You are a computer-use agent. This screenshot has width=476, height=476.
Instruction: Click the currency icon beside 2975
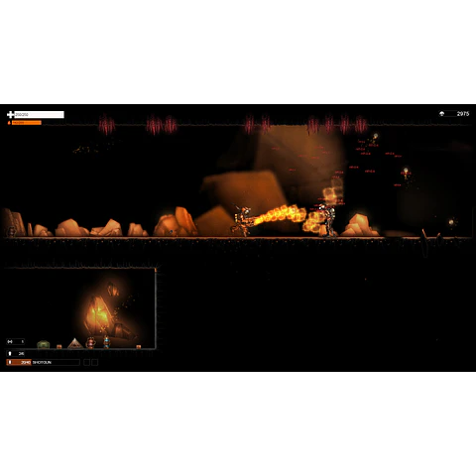442,114
